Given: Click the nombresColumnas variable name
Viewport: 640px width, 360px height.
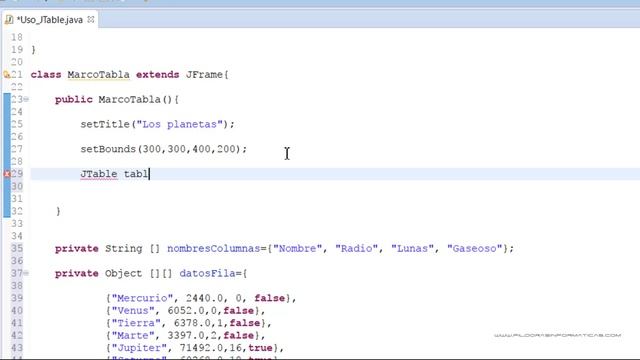Looking at the screenshot, I should [x=213, y=249].
